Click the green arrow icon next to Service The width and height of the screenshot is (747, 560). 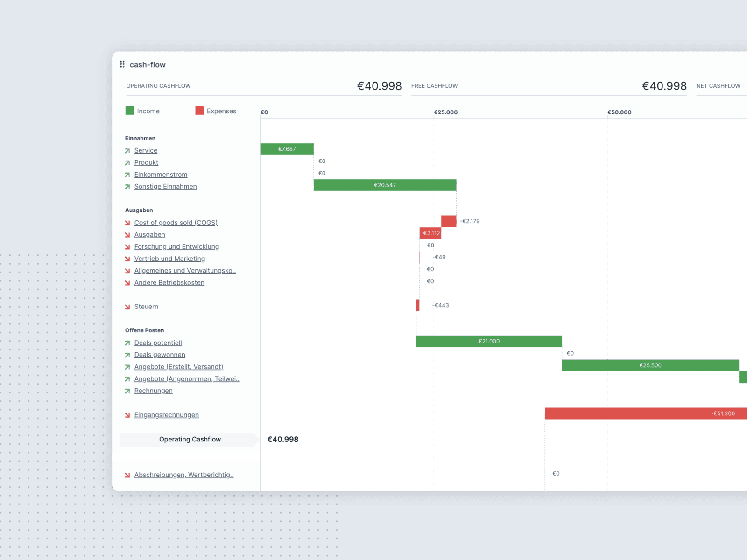click(127, 151)
